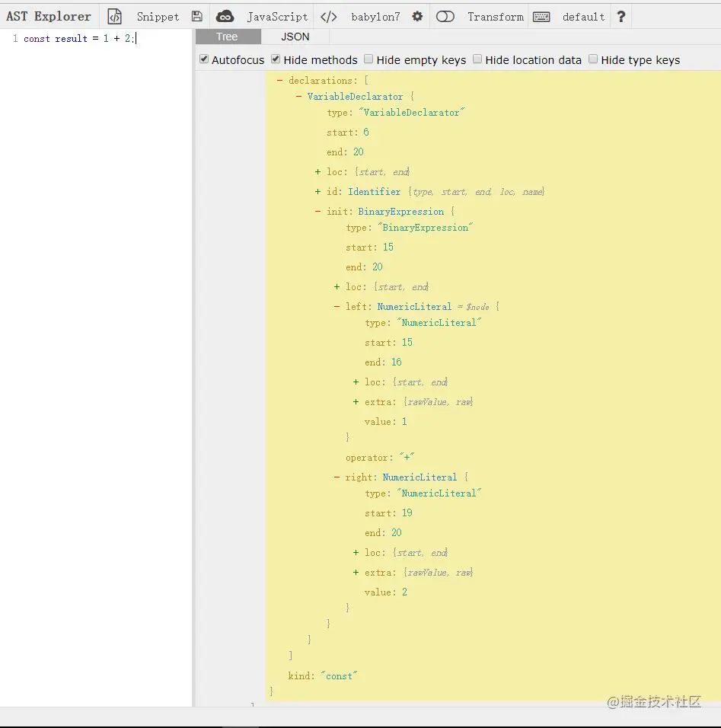
Task: Click the parser code brackets icon
Action: [329, 17]
